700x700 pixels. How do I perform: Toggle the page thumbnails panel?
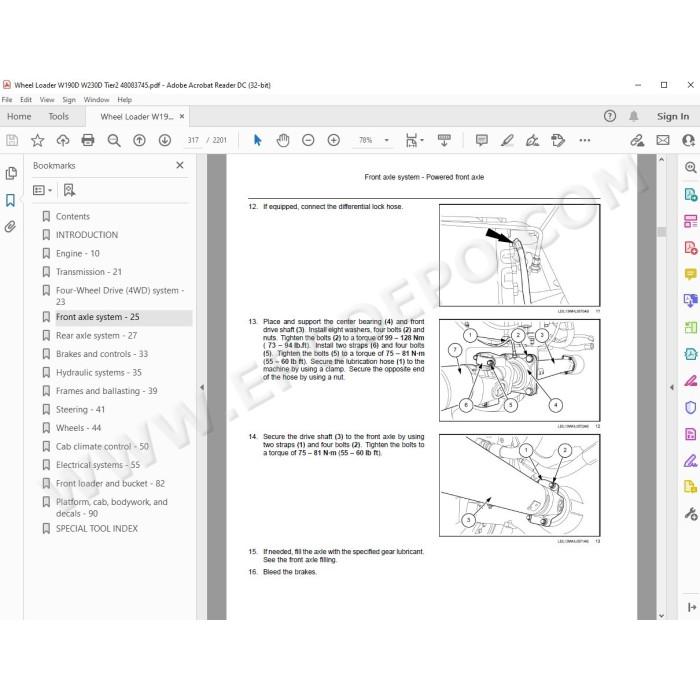pyautogui.click(x=11, y=173)
